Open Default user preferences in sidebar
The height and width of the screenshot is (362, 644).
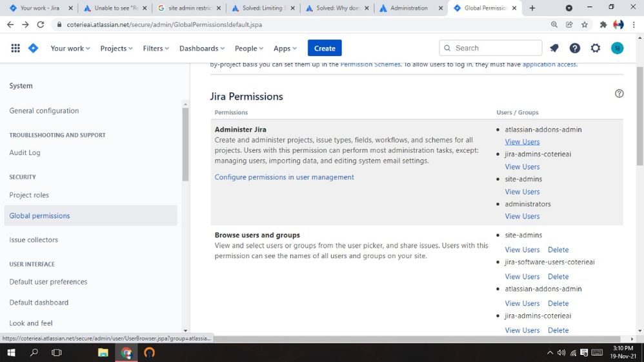point(48,281)
